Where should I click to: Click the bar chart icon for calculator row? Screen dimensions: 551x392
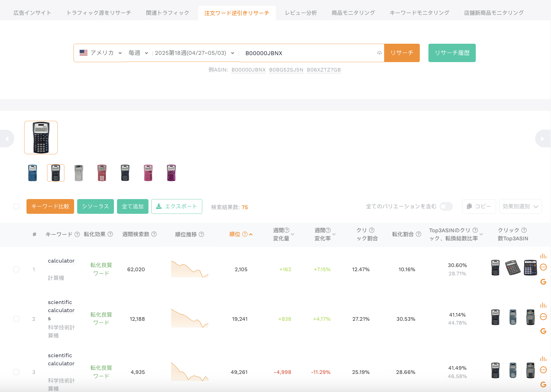[x=543, y=256]
